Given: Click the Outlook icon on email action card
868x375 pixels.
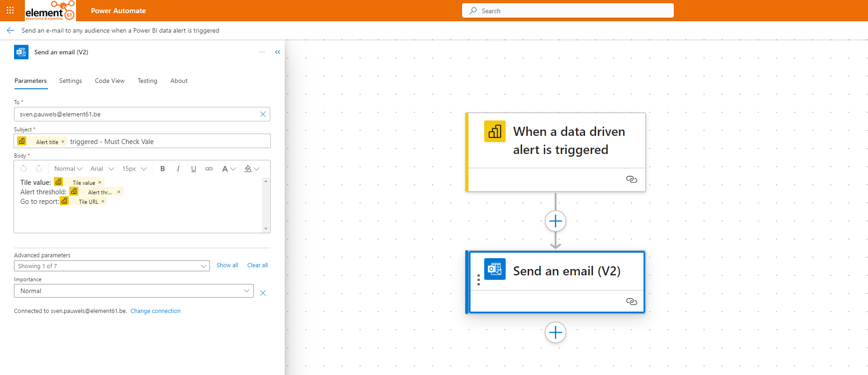Looking at the screenshot, I should (495, 269).
